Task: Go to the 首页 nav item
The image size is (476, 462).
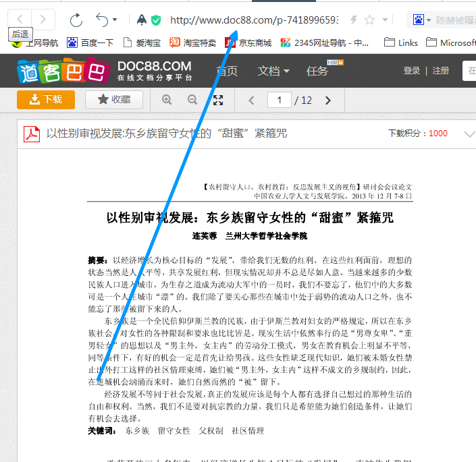Action: point(227,71)
